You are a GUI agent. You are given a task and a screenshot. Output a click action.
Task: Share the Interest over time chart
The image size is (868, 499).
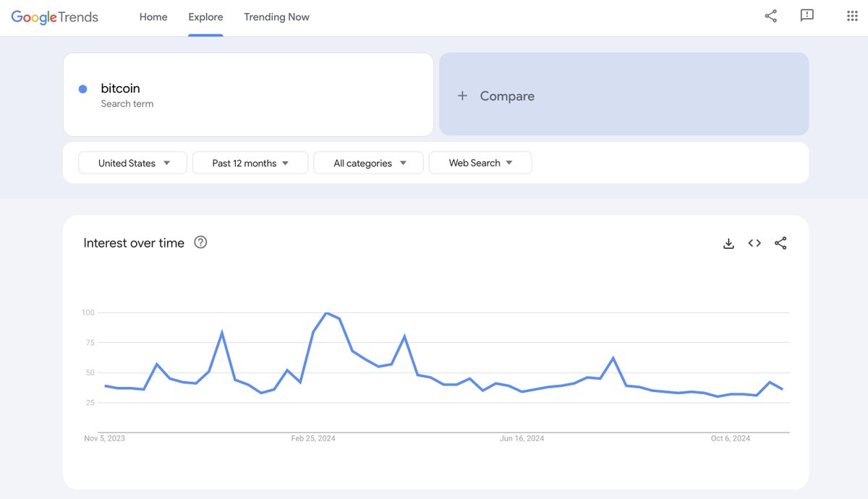[780, 243]
